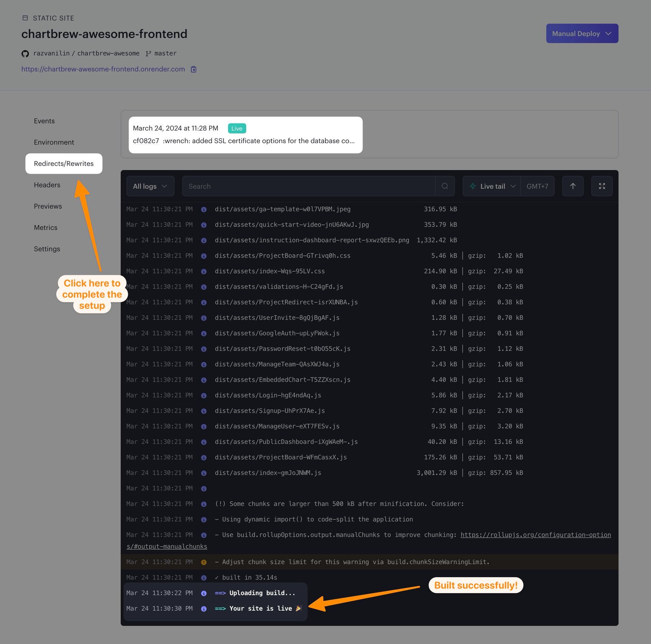Click the git branch icon beside master
The width and height of the screenshot is (651, 644).
[148, 53]
